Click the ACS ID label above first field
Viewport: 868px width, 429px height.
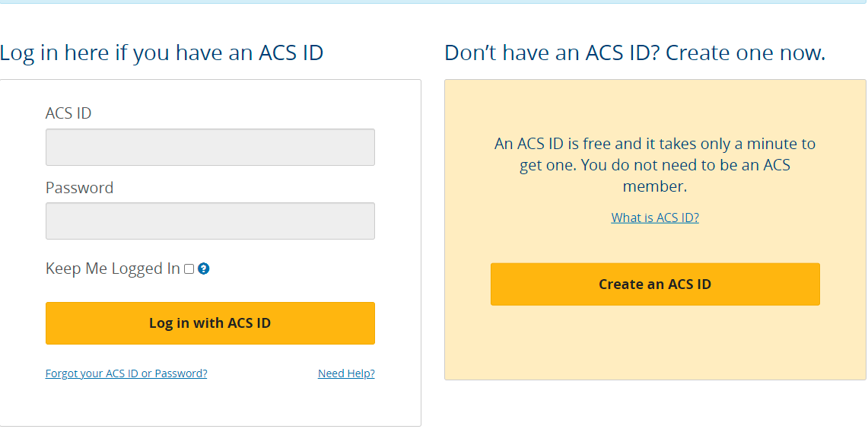[x=68, y=113]
